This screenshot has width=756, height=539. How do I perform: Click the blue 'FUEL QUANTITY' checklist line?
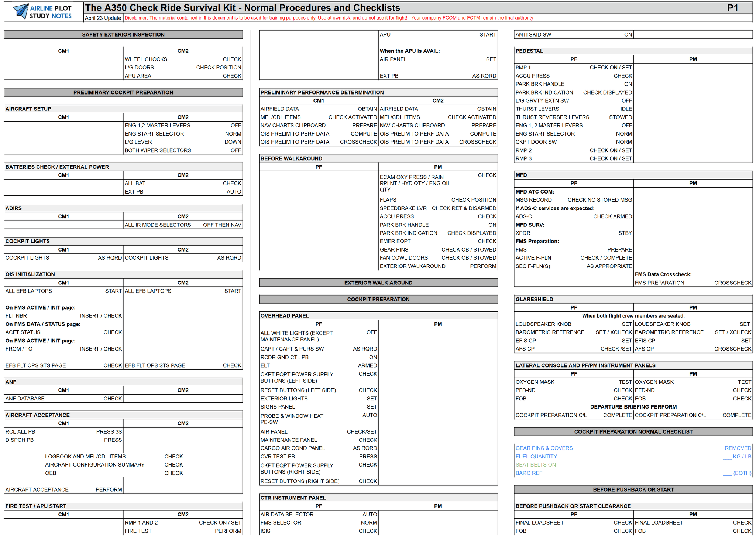(x=633, y=457)
